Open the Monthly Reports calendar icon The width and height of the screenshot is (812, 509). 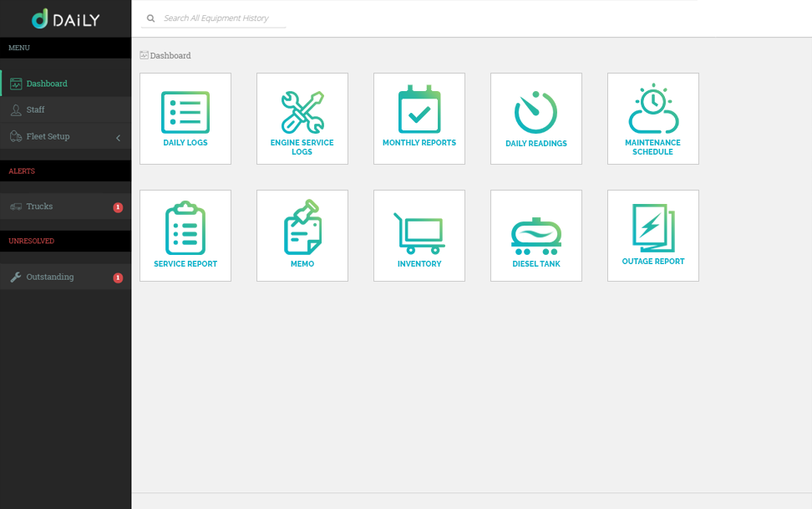[x=419, y=110]
